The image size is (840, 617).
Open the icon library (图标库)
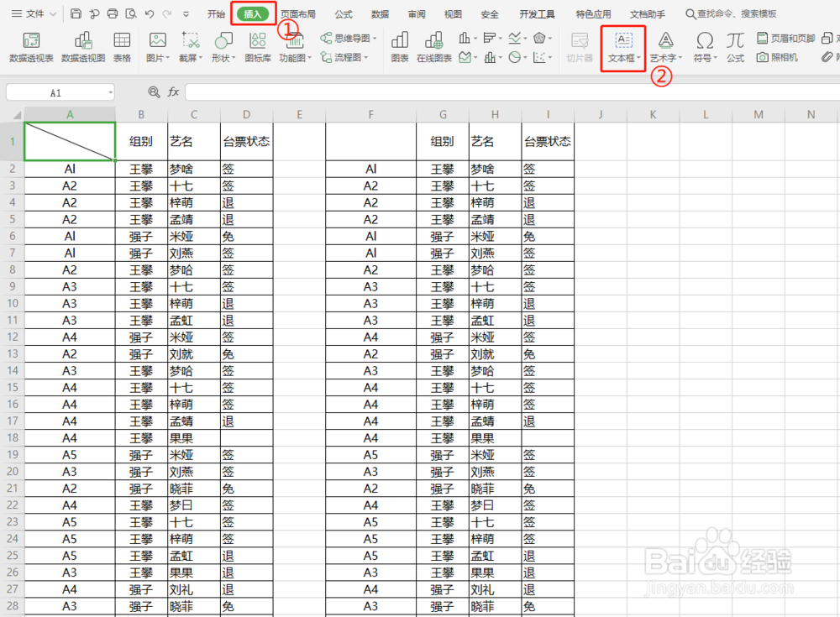click(258, 47)
